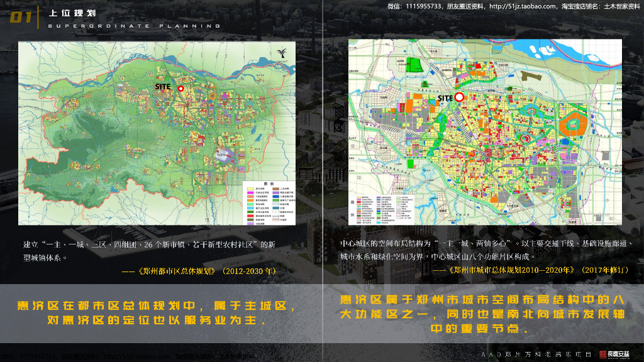644x362 pixels.
Task: Click the "01" section number
Action: [21, 17]
